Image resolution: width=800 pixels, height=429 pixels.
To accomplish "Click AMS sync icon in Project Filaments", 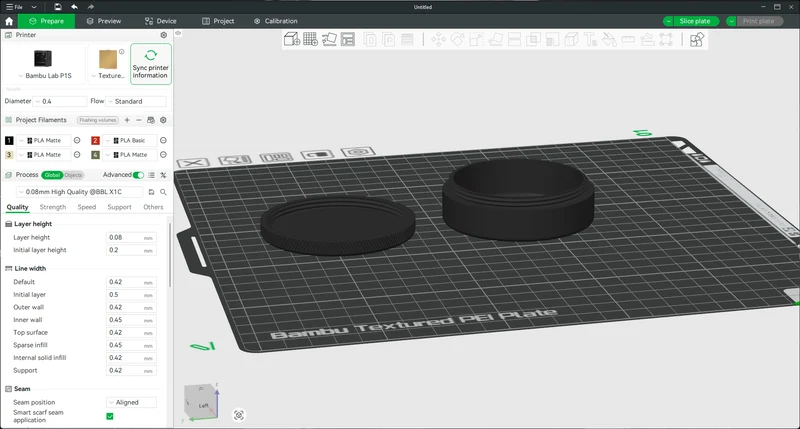I will (x=151, y=120).
